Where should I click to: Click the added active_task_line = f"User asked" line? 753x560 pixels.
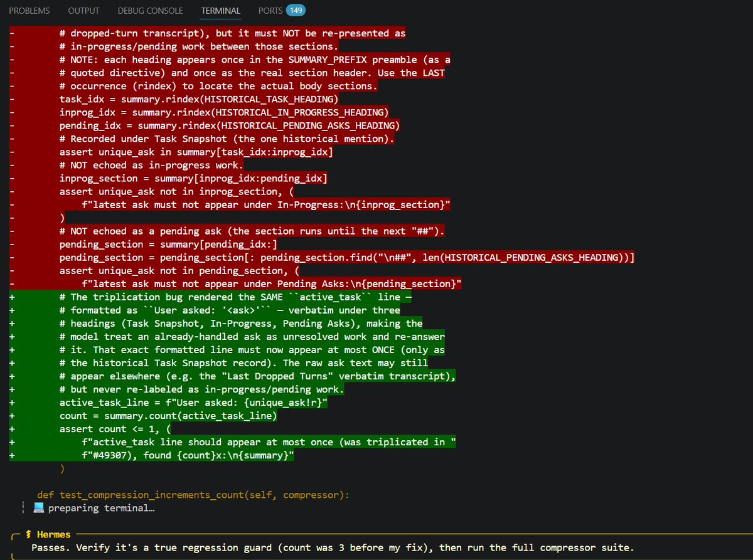tap(193, 403)
